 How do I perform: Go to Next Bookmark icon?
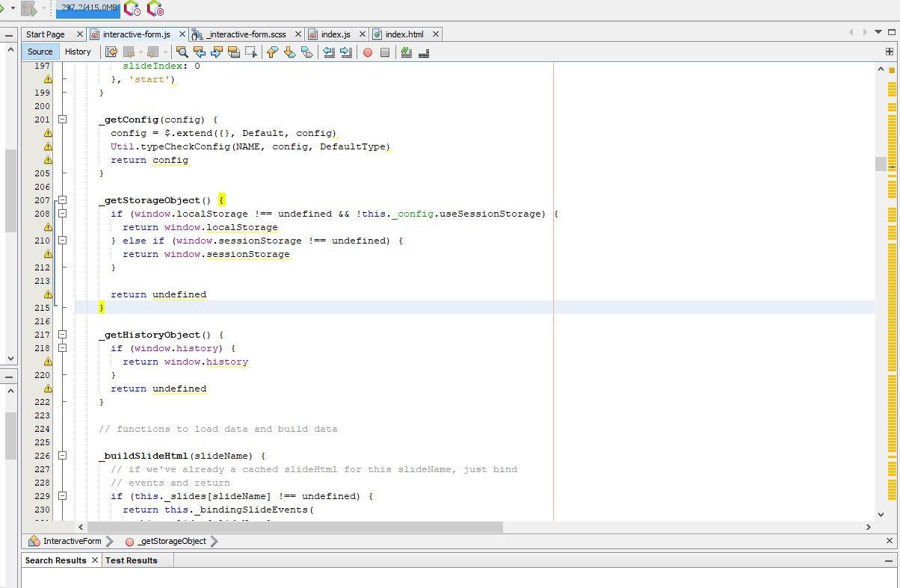[x=289, y=52]
